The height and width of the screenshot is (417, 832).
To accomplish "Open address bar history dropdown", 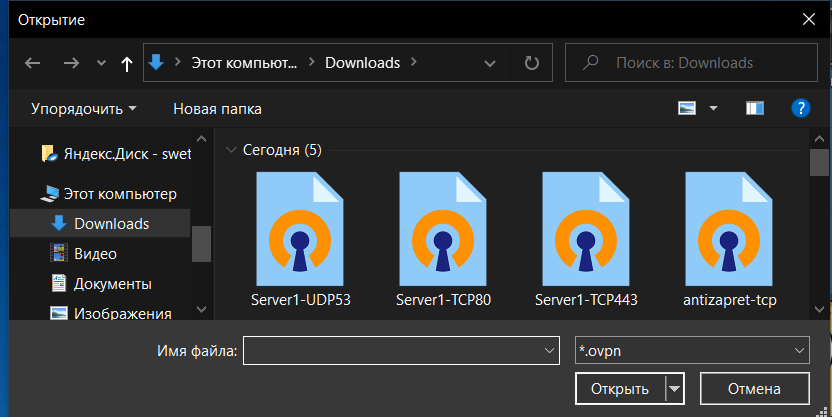I will click(490, 63).
